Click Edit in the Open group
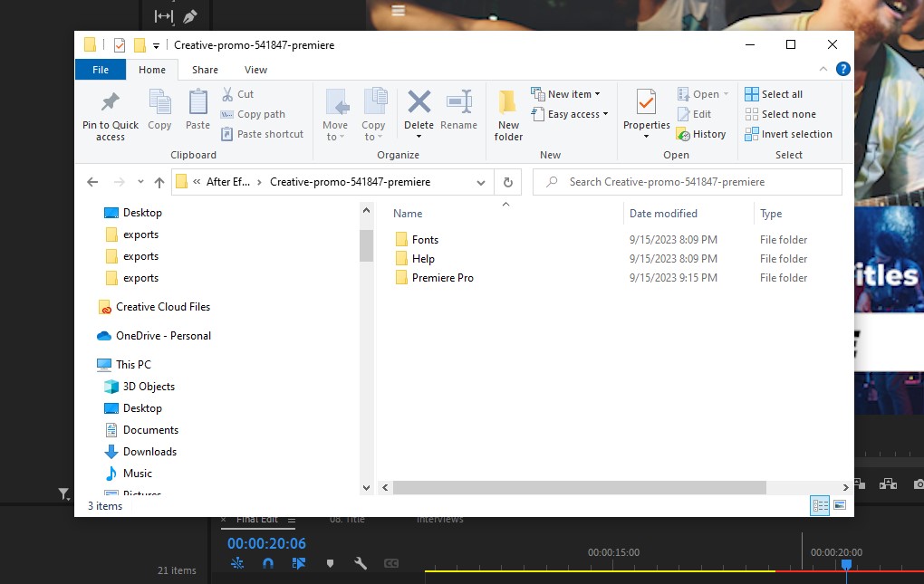924x584 pixels. [x=695, y=114]
